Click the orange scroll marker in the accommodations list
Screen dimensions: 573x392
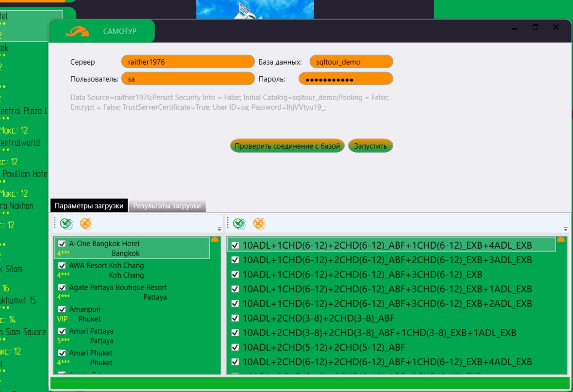point(561,240)
